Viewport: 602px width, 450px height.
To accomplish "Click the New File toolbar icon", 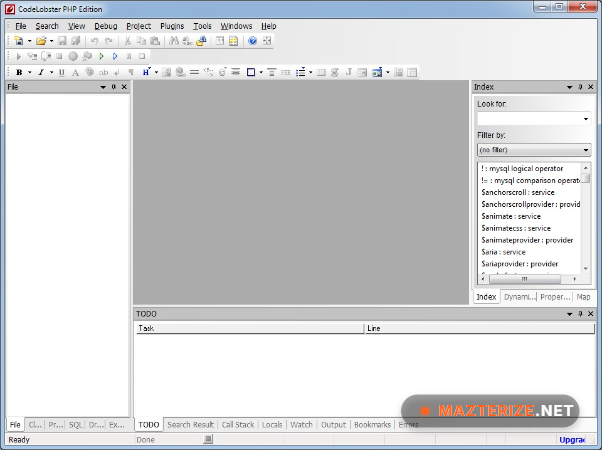I will (18, 41).
